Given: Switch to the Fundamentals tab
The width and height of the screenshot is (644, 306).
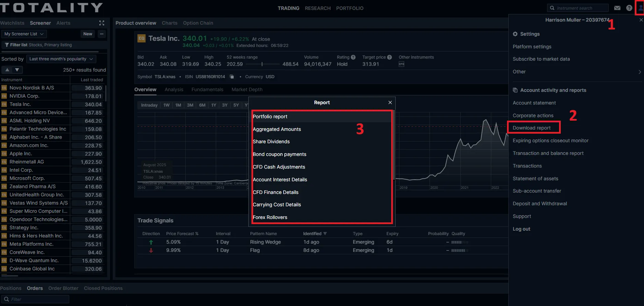Looking at the screenshot, I should pyautogui.click(x=207, y=89).
